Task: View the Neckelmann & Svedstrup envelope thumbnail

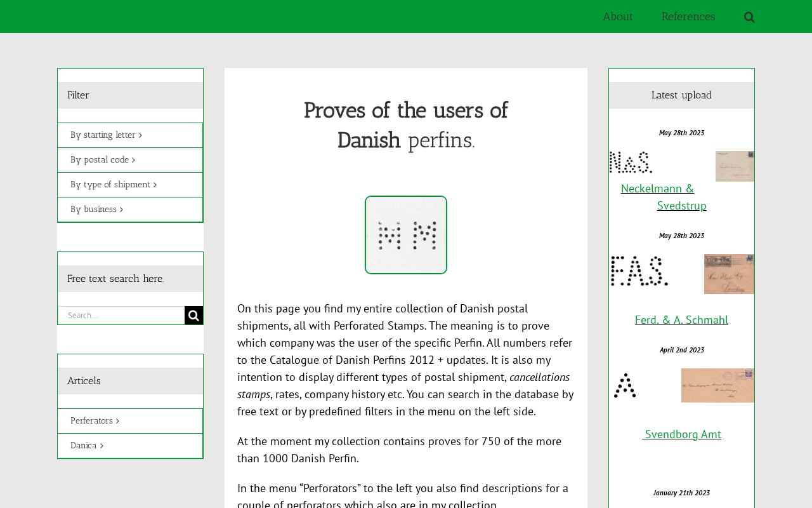Action: click(x=735, y=166)
